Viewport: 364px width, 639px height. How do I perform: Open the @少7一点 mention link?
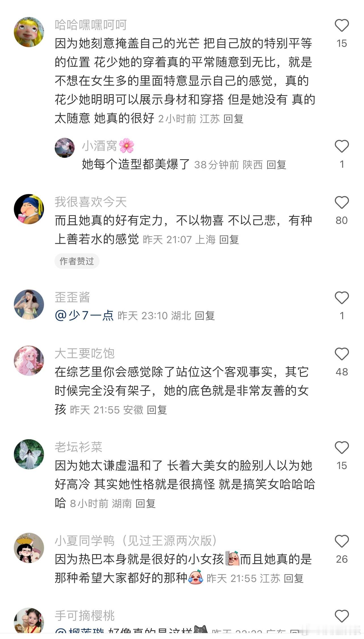[x=84, y=316]
